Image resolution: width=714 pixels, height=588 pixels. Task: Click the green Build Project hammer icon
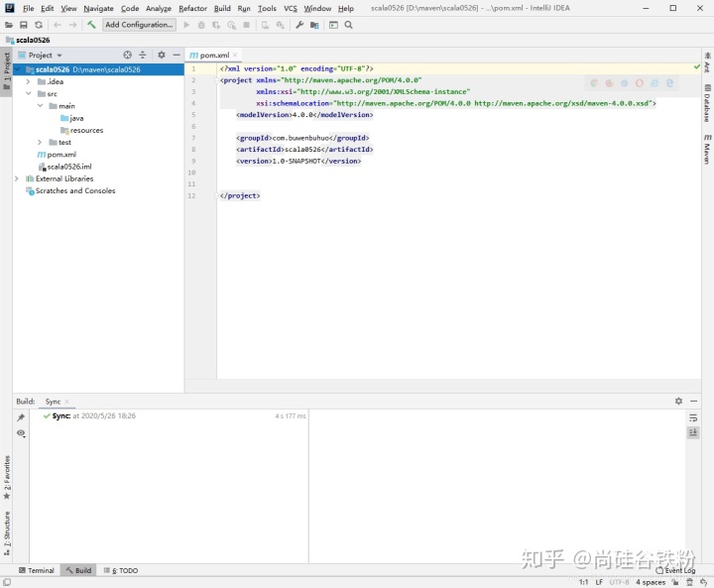pyautogui.click(x=91, y=25)
